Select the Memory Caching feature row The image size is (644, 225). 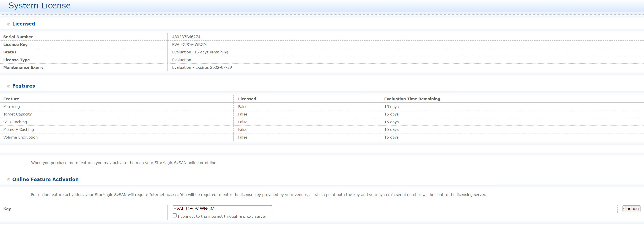pyautogui.click(x=322, y=129)
